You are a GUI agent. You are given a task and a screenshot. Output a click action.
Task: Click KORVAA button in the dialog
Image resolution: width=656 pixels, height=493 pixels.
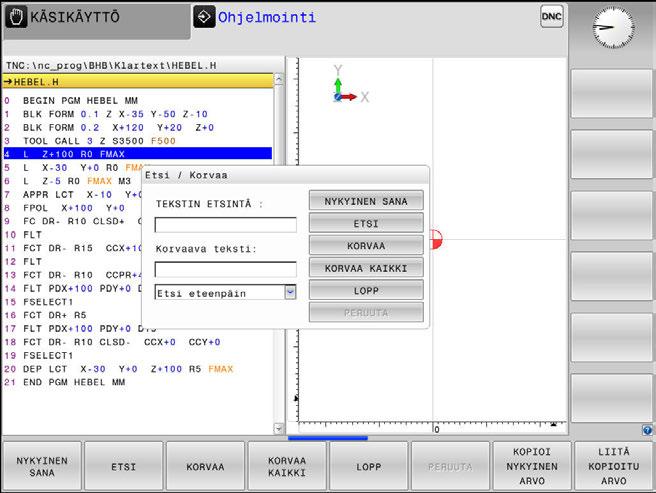click(366, 245)
